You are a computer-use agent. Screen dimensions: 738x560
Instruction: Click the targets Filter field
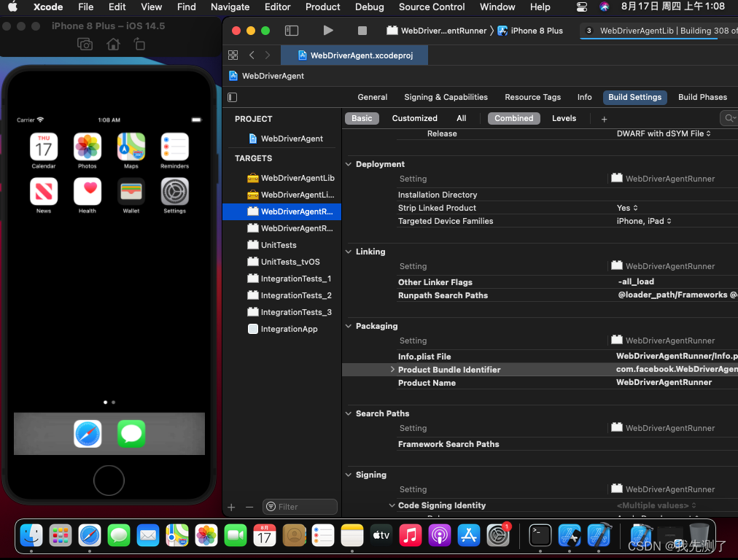tap(300, 507)
